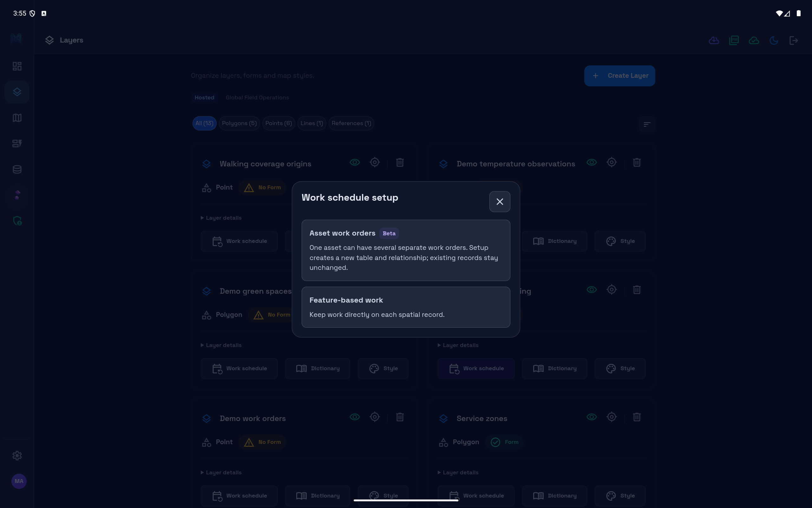Filter by Polygons (5)
The width and height of the screenshot is (812, 508).
pos(239,123)
